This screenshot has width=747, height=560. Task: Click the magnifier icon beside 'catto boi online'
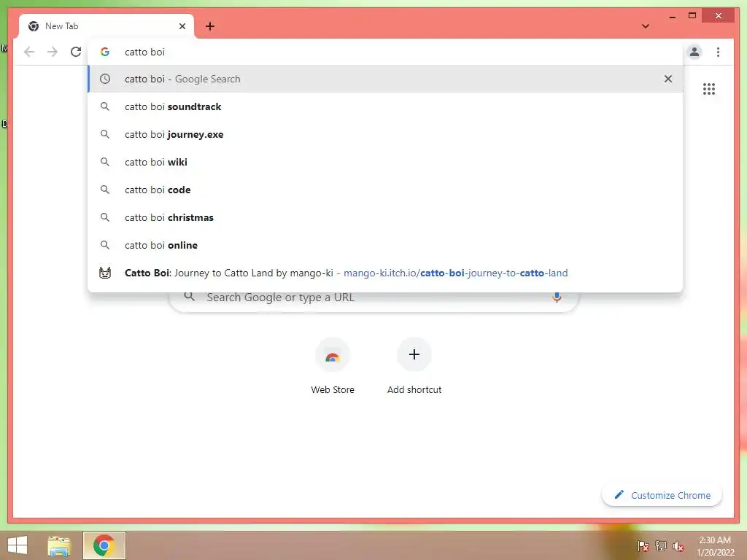pyautogui.click(x=105, y=245)
